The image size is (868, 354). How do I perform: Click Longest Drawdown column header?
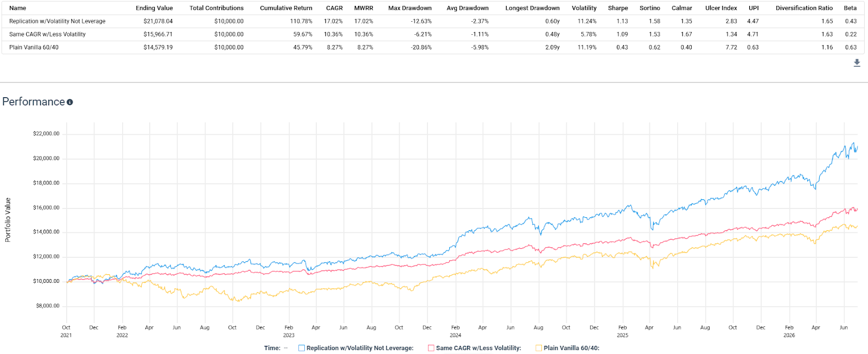tap(532, 8)
